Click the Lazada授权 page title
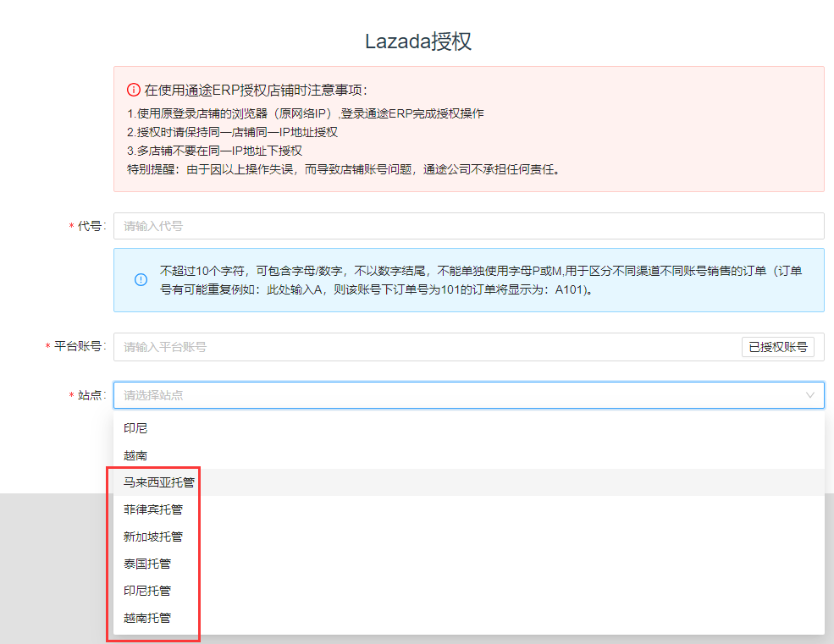The image size is (834, 644). tap(418, 41)
